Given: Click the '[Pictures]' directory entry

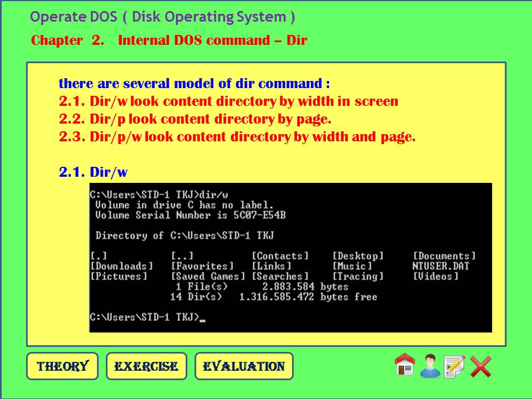Looking at the screenshot, I should (x=119, y=276).
